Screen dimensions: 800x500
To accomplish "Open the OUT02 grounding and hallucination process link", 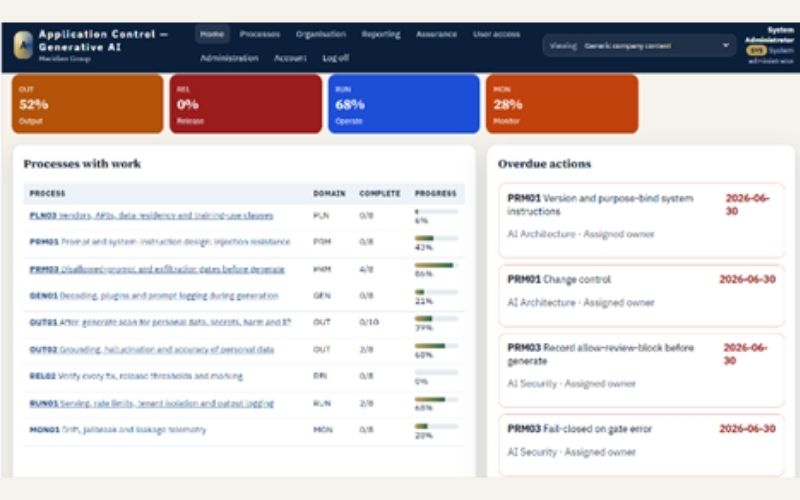I will (x=152, y=349).
